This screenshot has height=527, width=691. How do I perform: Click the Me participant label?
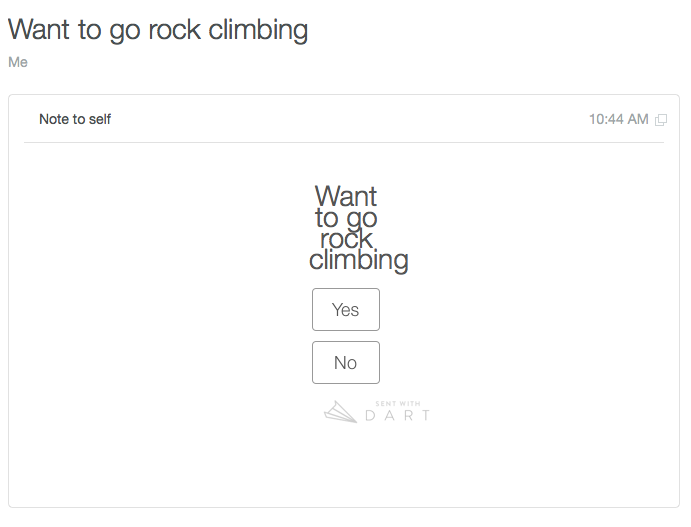tap(18, 62)
